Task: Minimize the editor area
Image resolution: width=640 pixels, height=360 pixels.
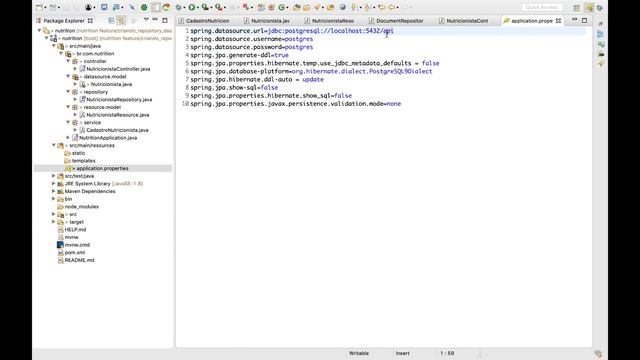Action: click(574, 20)
